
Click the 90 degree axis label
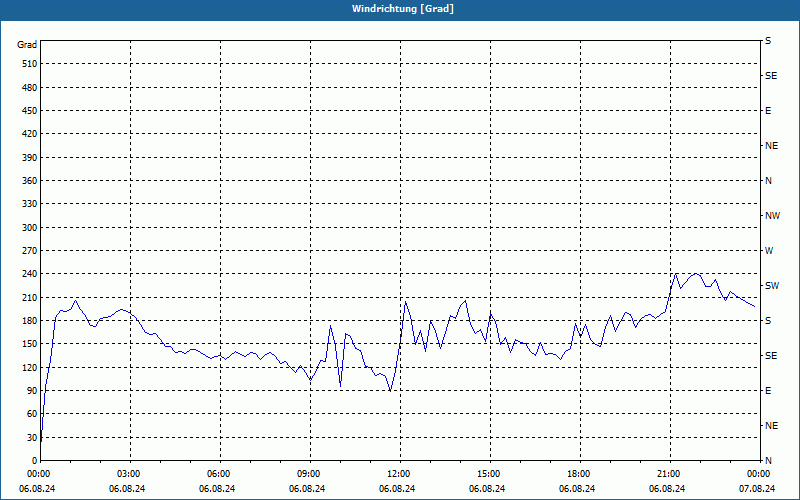point(32,391)
